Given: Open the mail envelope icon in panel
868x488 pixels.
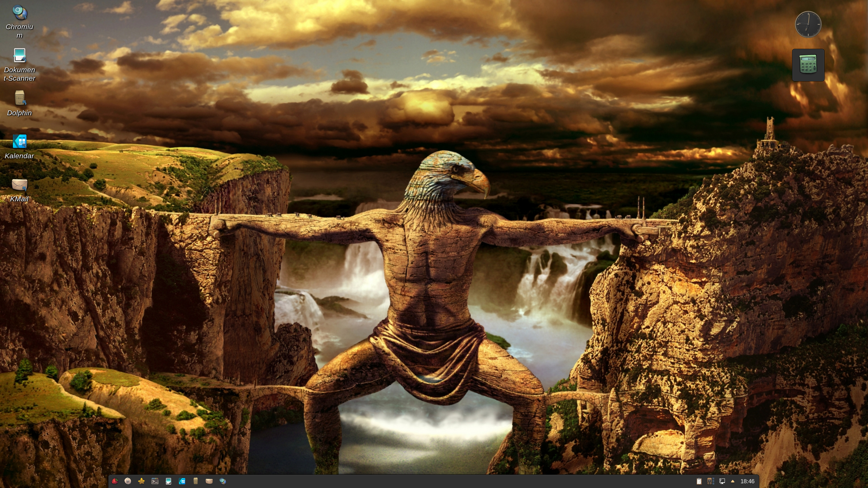Looking at the screenshot, I should coord(209,481).
